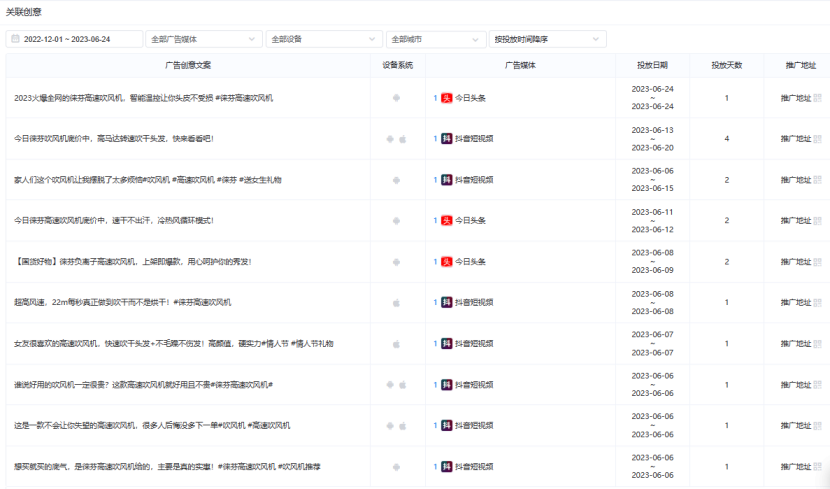Image resolution: width=830 pixels, height=489 pixels.
Task: Click the 设备系统 column header
Action: [398, 65]
